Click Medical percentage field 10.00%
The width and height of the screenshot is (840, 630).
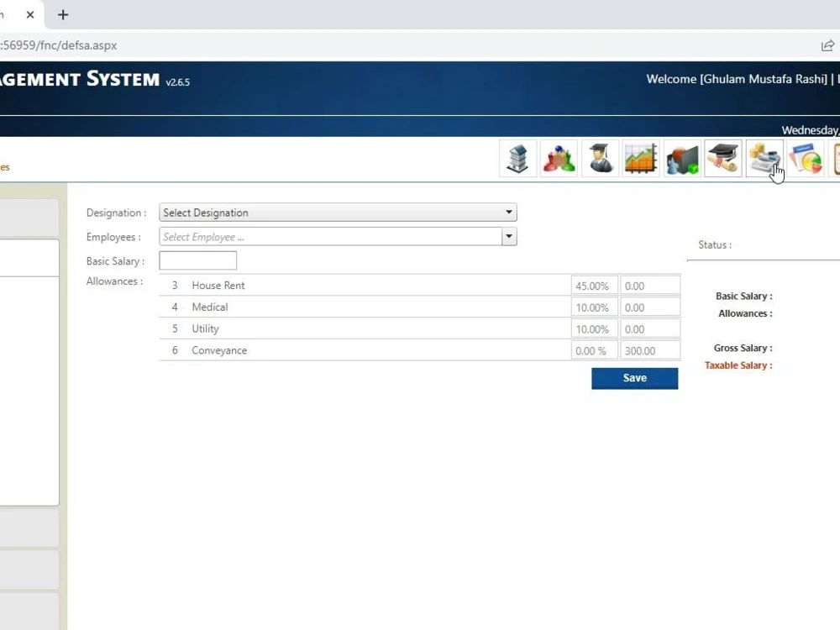click(x=594, y=307)
